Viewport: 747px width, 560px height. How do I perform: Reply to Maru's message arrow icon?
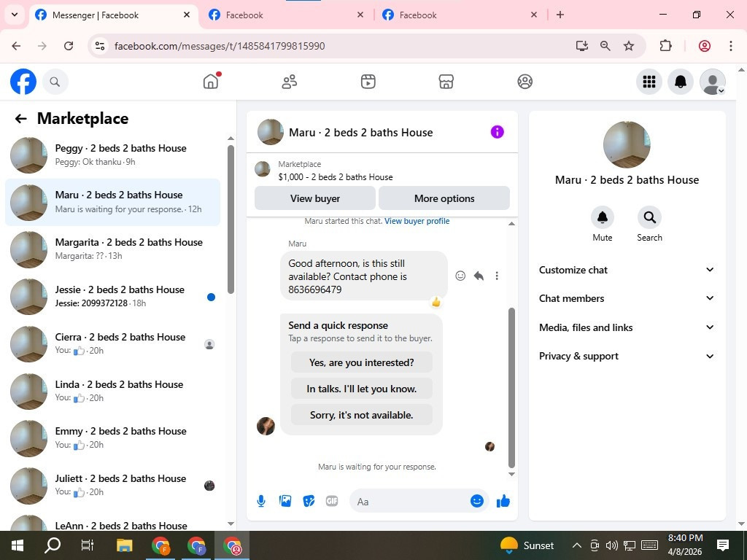[479, 276]
